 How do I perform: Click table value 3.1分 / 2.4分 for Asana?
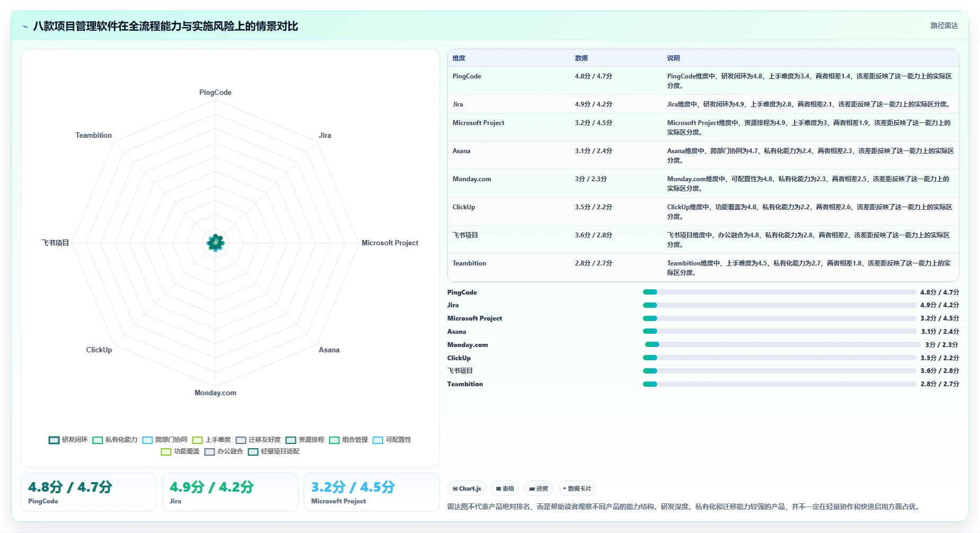click(594, 151)
